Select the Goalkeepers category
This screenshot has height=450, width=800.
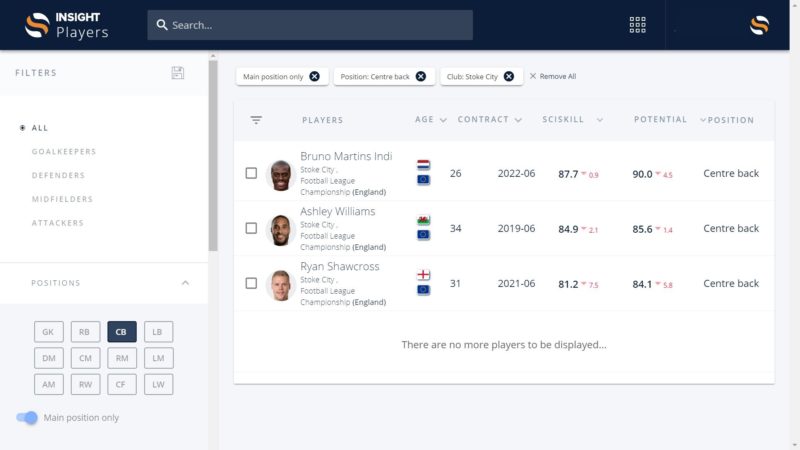tap(64, 152)
